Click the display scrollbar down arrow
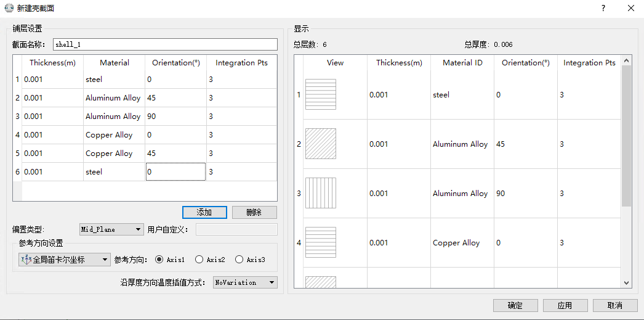644x320 pixels. coord(626,282)
